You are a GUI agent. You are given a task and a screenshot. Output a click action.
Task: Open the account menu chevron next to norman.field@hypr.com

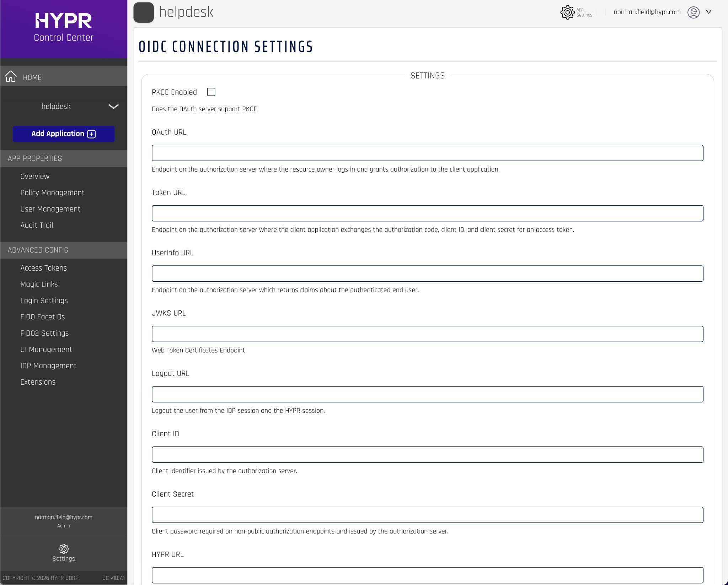tap(708, 12)
